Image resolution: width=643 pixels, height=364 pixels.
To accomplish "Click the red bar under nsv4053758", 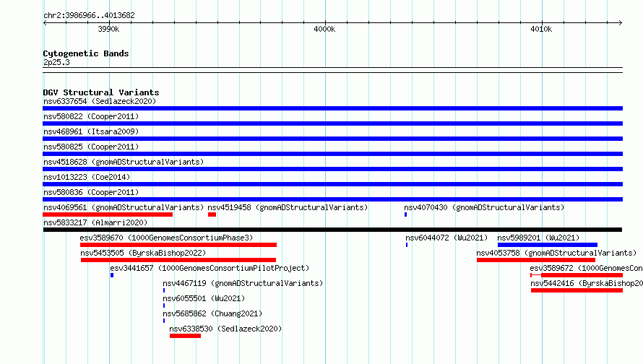I will 536,260.
